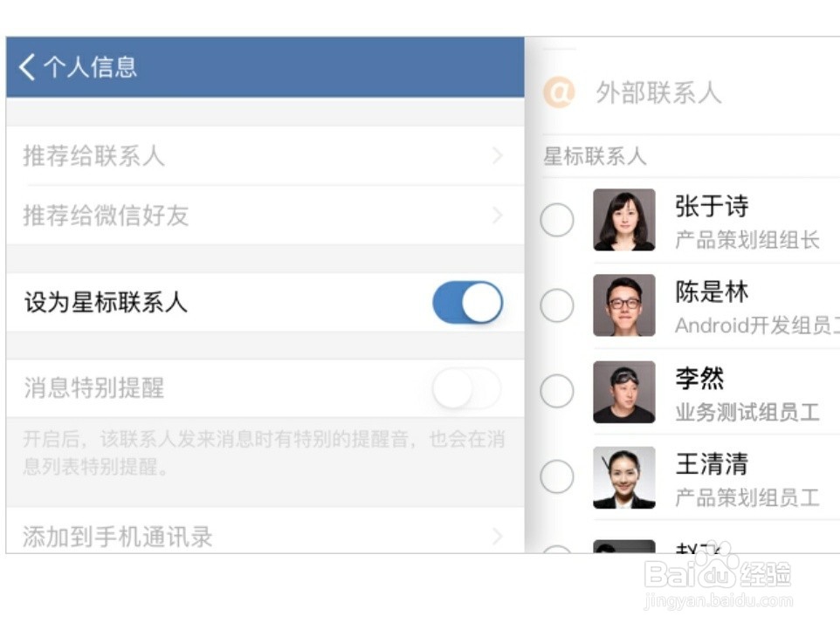Click the orange @ 外部联系人 icon
The height and width of the screenshot is (630, 840).
(559, 92)
